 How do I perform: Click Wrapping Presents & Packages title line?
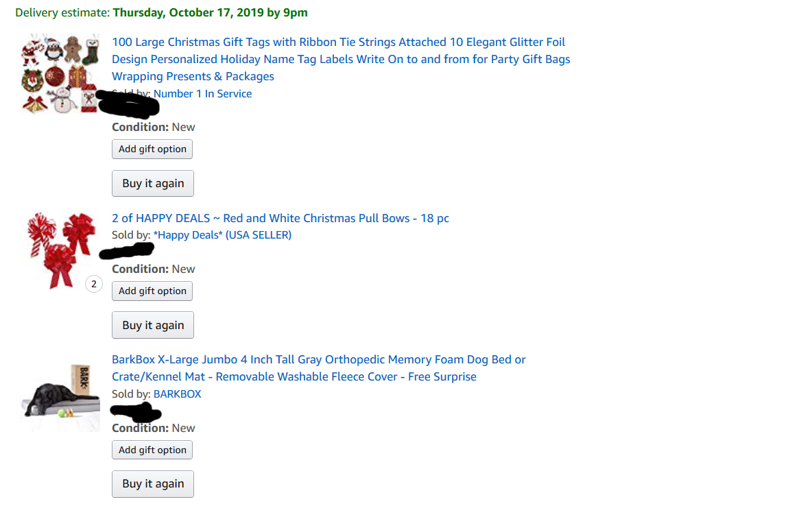pos(193,76)
